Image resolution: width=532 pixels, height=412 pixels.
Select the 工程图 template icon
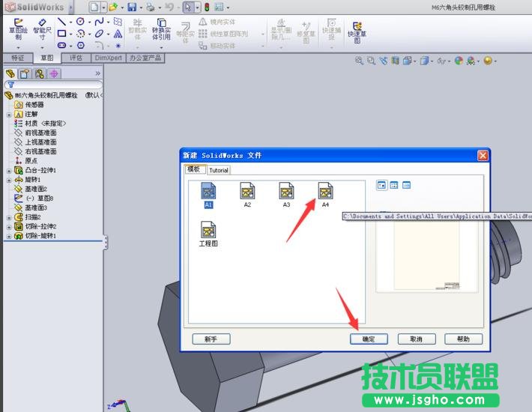coord(208,234)
